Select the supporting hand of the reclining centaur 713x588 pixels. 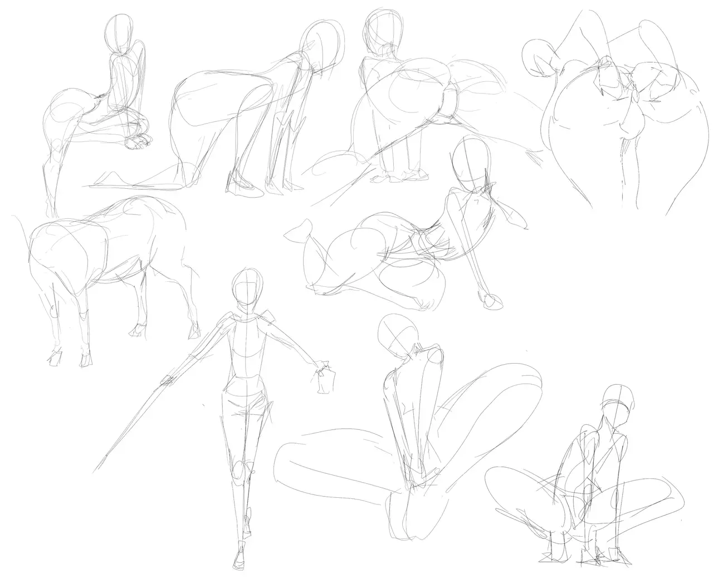coord(491,301)
